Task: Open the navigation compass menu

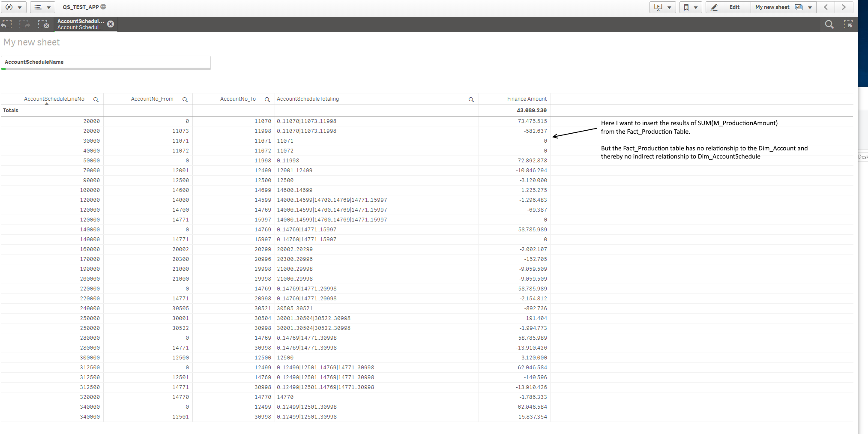Action: pyautogui.click(x=13, y=7)
